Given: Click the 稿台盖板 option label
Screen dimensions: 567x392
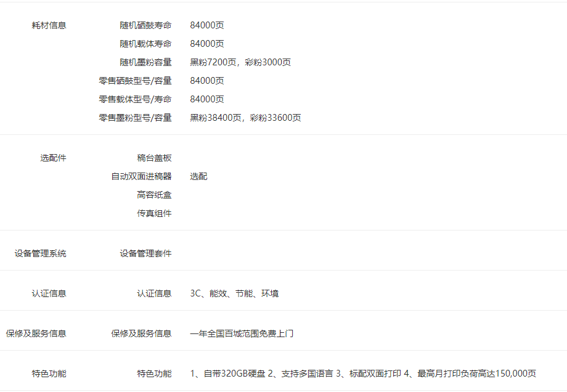Looking at the screenshot, I should click(154, 158).
